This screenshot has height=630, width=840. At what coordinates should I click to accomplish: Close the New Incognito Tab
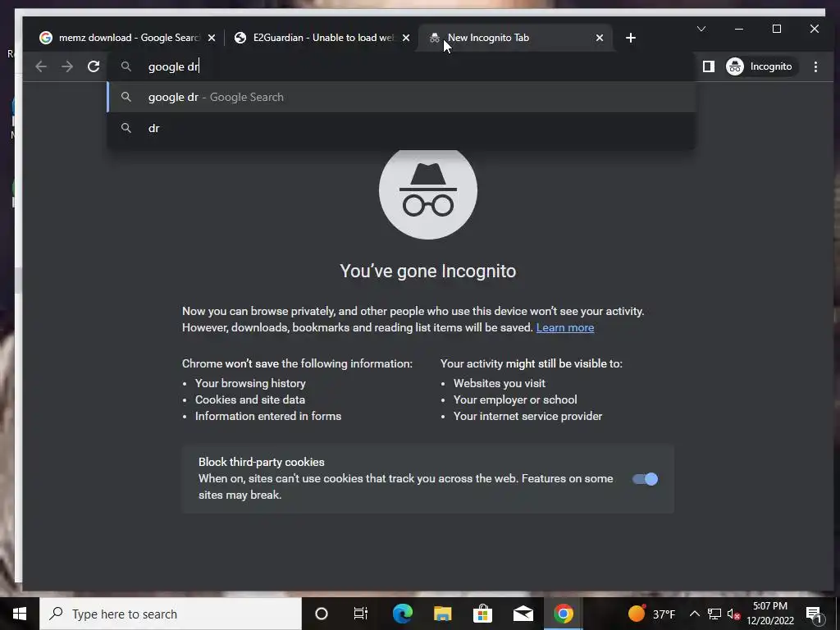coord(600,38)
